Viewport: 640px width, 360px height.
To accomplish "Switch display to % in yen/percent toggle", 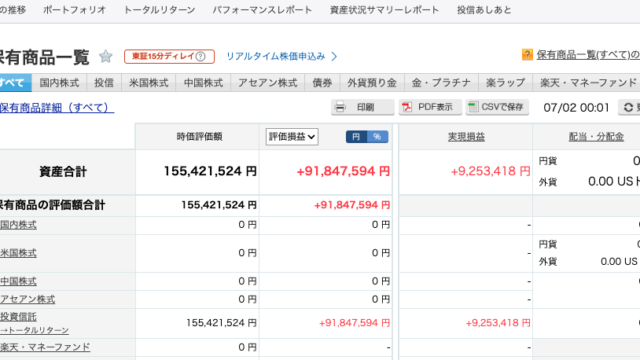I will coord(378,137).
